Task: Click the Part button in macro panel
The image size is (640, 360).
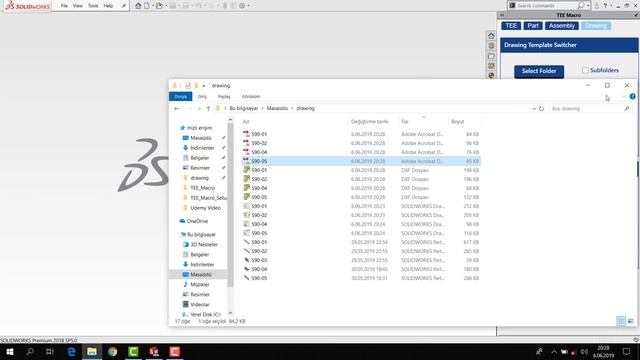Action: pyautogui.click(x=533, y=26)
